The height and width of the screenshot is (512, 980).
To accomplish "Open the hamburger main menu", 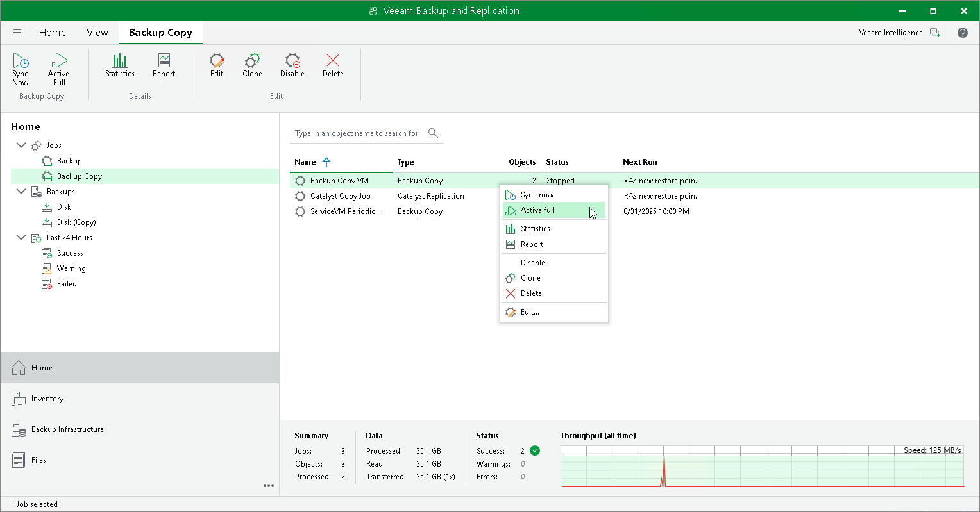I will (x=17, y=33).
